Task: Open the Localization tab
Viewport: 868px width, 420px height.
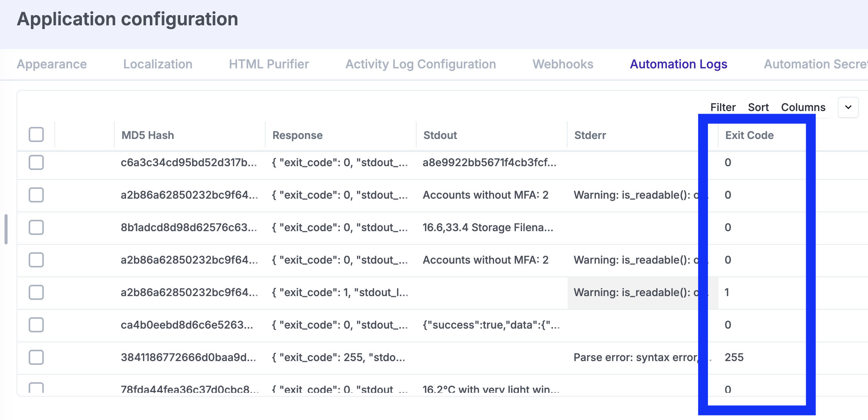Action: pyautogui.click(x=158, y=64)
